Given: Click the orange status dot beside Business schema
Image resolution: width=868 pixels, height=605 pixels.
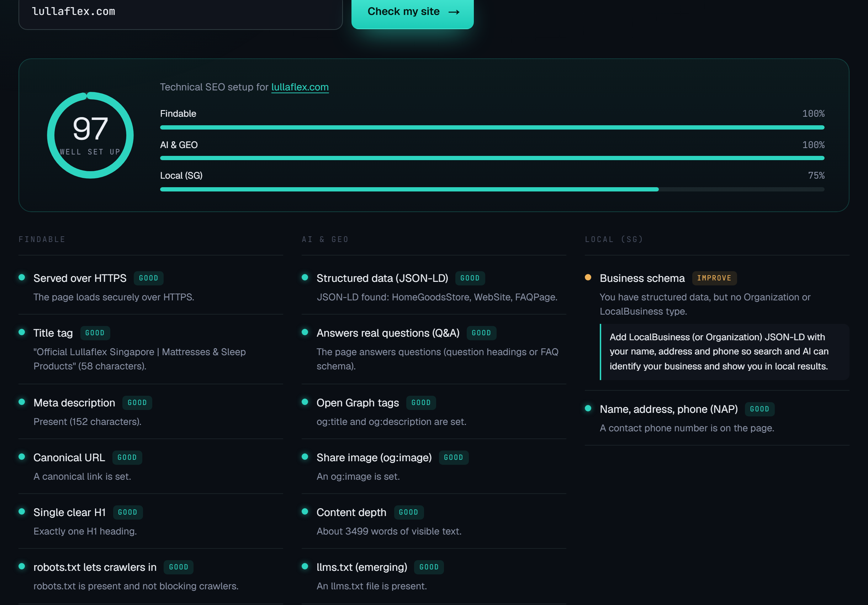Looking at the screenshot, I should [588, 277].
